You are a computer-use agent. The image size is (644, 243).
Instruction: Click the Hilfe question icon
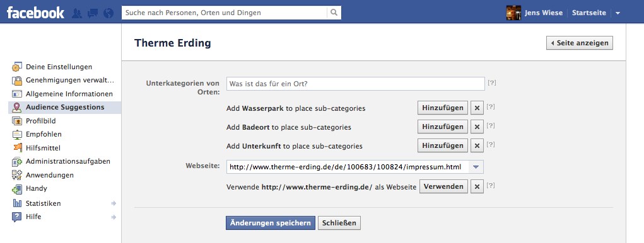point(17,217)
